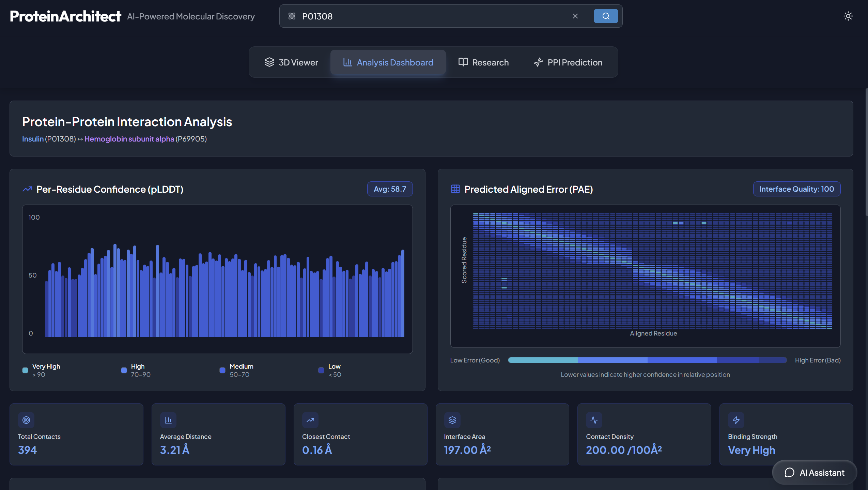Click the Interface Quality: 100 badge
Screen dimensions: 868x490
click(796, 189)
